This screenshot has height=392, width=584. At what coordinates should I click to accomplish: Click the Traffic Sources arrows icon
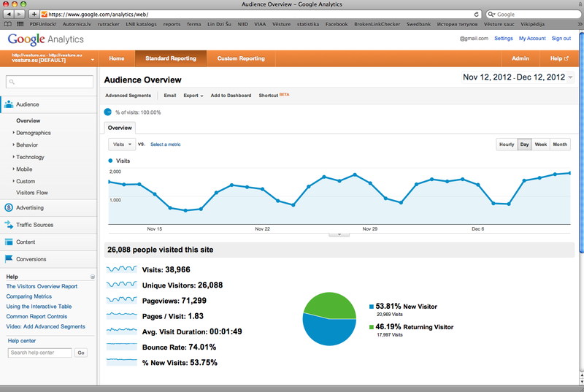(9, 225)
